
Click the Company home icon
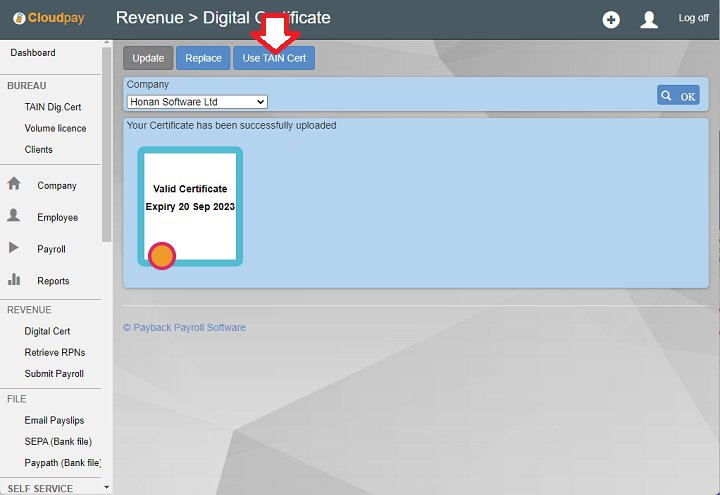(14, 185)
